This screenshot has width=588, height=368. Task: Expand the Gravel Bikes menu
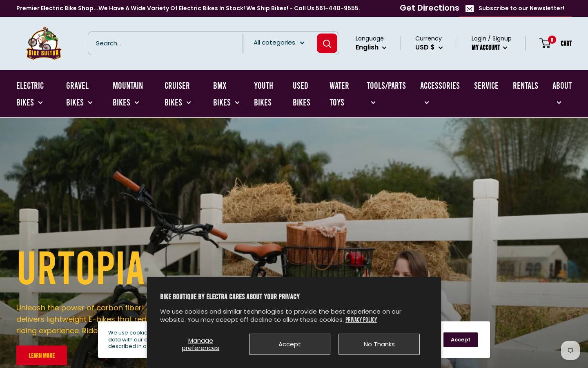coord(79,94)
